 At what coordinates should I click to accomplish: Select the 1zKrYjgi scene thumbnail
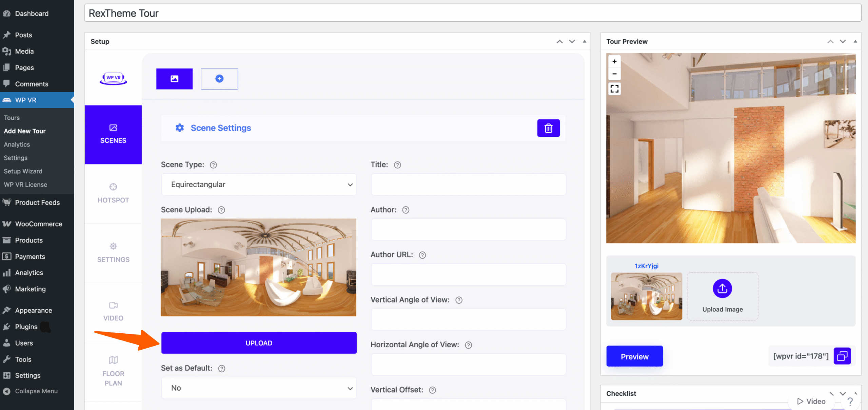pyautogui.click(x=646, y=296)
